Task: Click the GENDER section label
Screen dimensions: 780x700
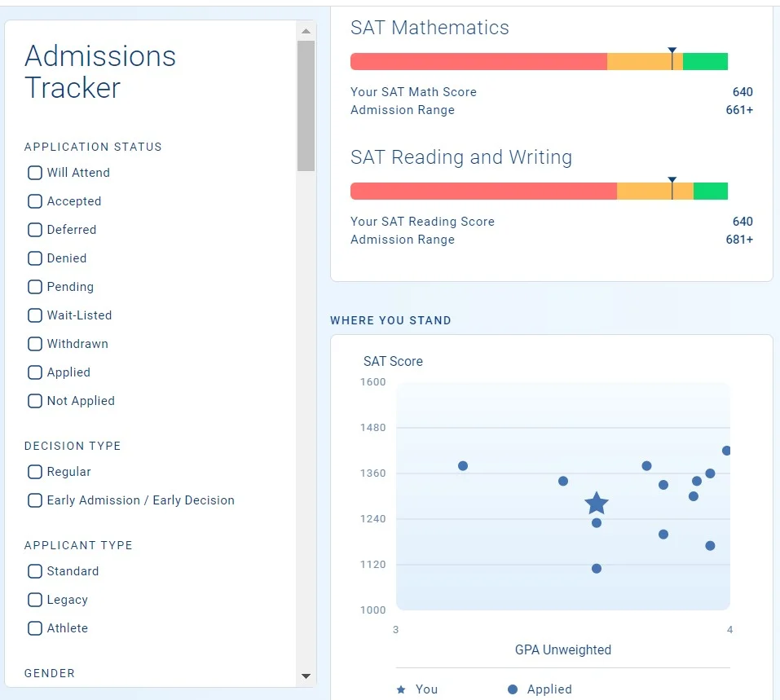Action: (x=49, y=673)
